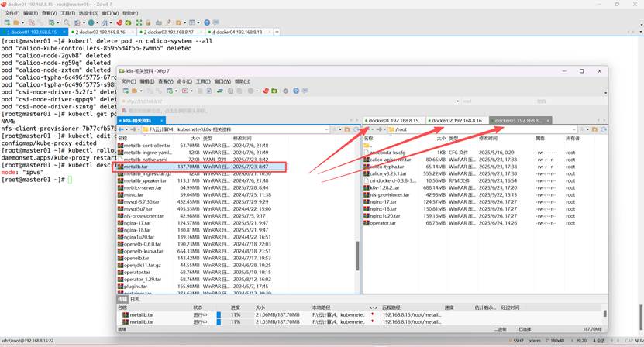Click Xftp remote user input field
644x347 pixels.
497,101
